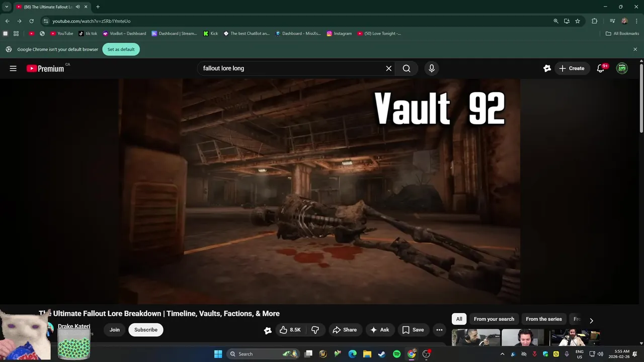Set Chrome as default browser
644x362 pixels.
click(121, 49)
